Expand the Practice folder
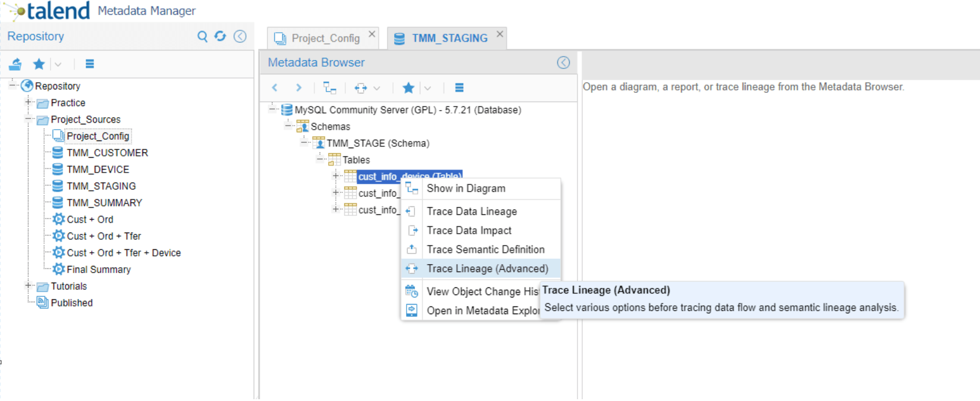This screenshot has width=980, height=401. (x=28, y=102)
